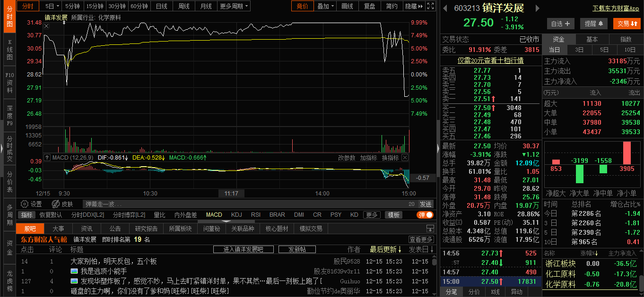The image size is (644, 297).
Task: Click the 查看更多 button
Action: point(421,239)
